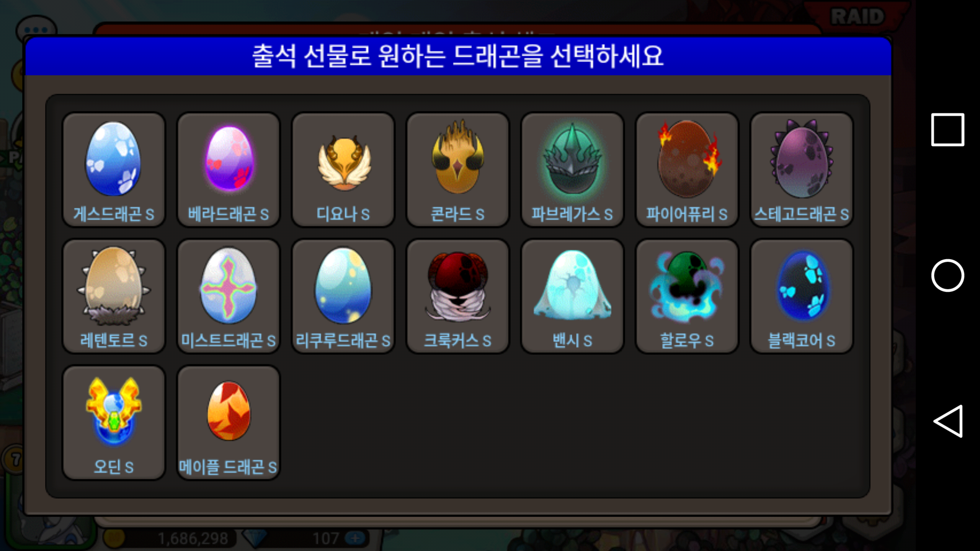Tap the Android home circle button
This screenshot has height=551, width=980.
pyautogui.click(x=948, y=275)
